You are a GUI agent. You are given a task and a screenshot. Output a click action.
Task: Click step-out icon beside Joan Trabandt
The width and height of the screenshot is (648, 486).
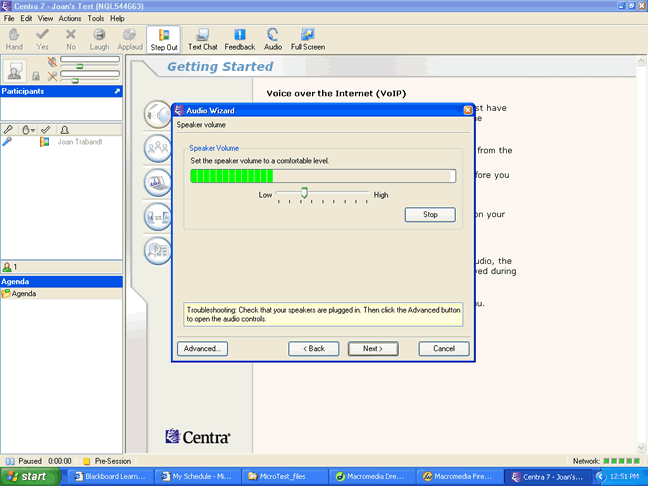tap(44, 142)
